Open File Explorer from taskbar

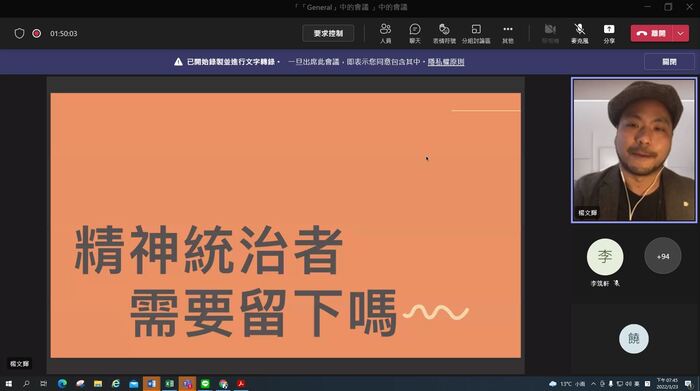click(x=98, y=383)
